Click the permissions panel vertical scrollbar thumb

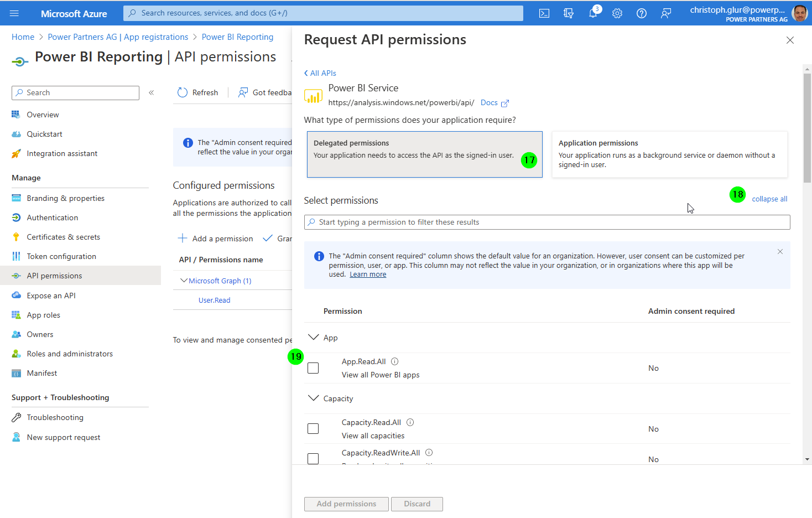click(807, 127)
